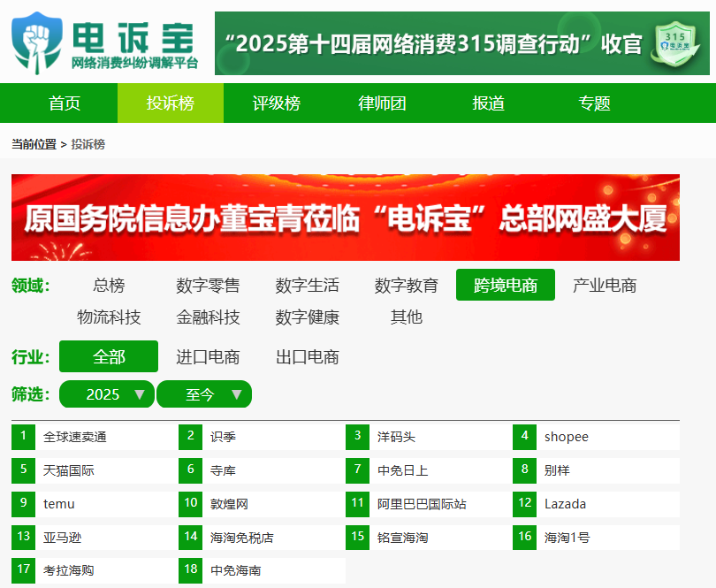The height and width of the screenshot is (588, 716).
Task: Open the 专题 nav tab
Action: pyautogui.click(x=594, y=103)
